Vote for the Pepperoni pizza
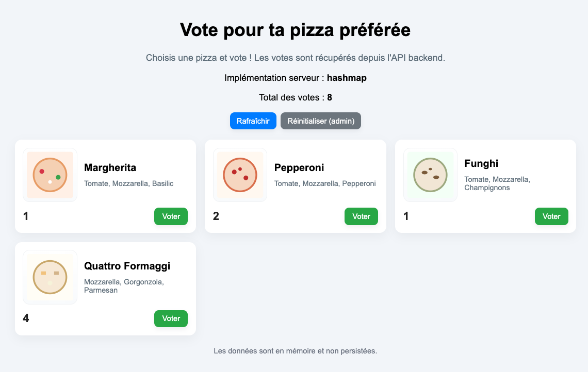 click(361, 216)
